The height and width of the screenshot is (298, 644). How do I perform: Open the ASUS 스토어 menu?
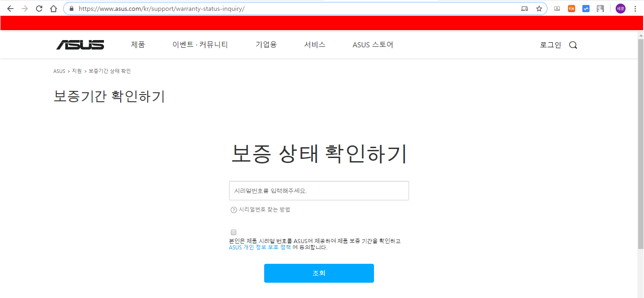click(x=373, y=45)
